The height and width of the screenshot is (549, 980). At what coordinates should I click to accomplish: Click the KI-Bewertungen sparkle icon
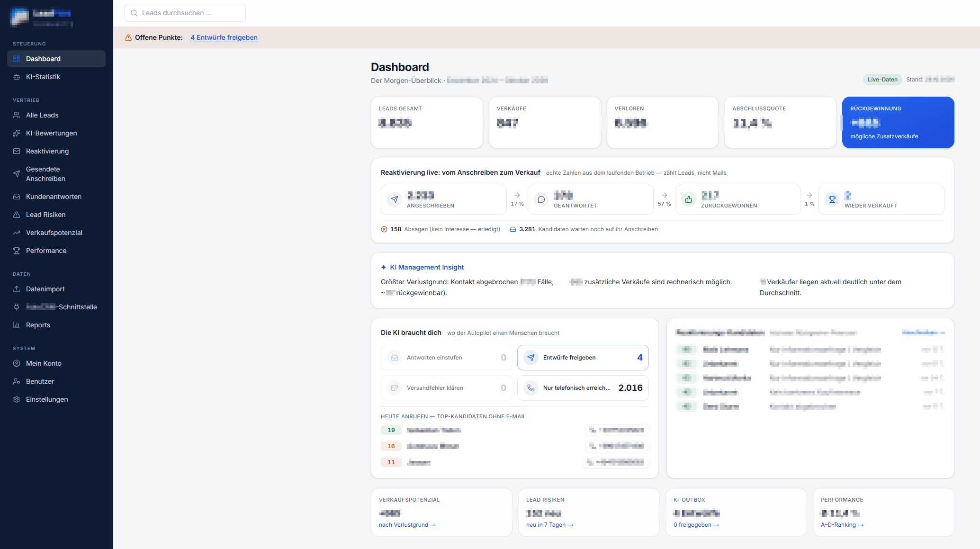pyautogui.click(x=17, y=133)
